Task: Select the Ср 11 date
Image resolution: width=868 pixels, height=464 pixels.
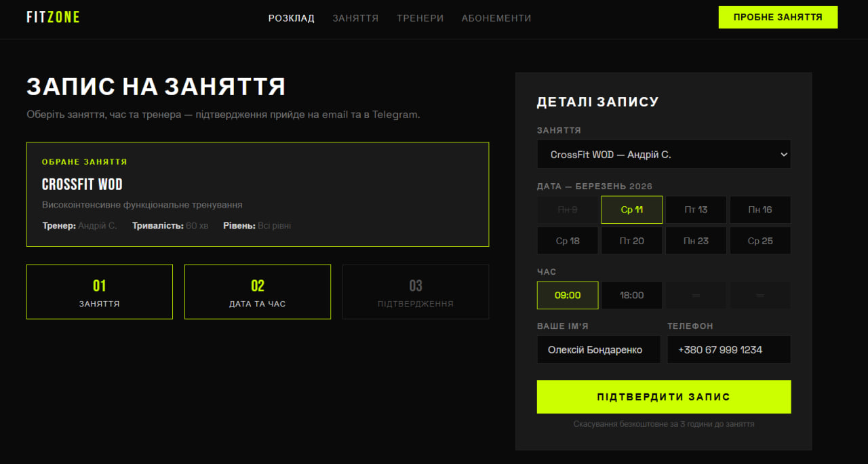Action: coord(631,210)
